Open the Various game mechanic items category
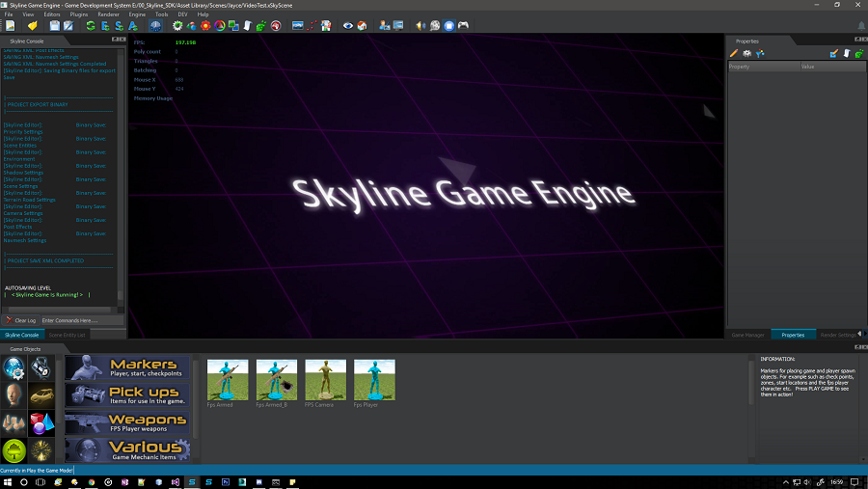The image size is (868, 489). click(x=127, y=450)
